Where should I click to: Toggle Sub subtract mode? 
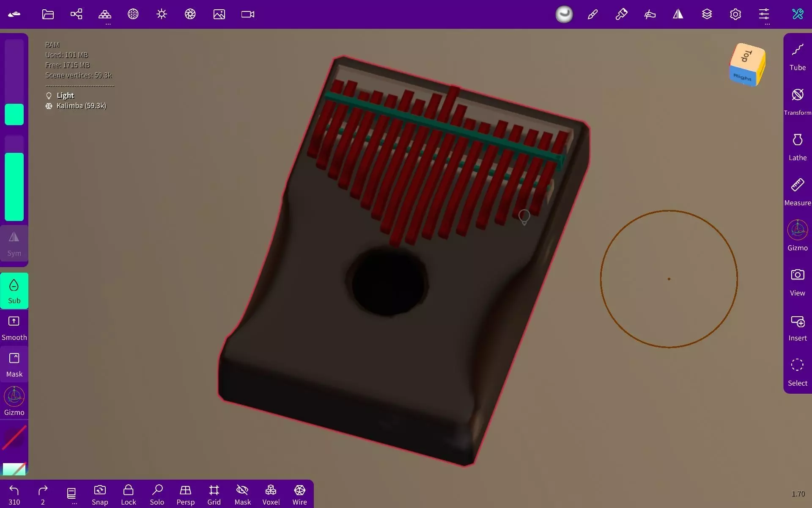point(14,291)
